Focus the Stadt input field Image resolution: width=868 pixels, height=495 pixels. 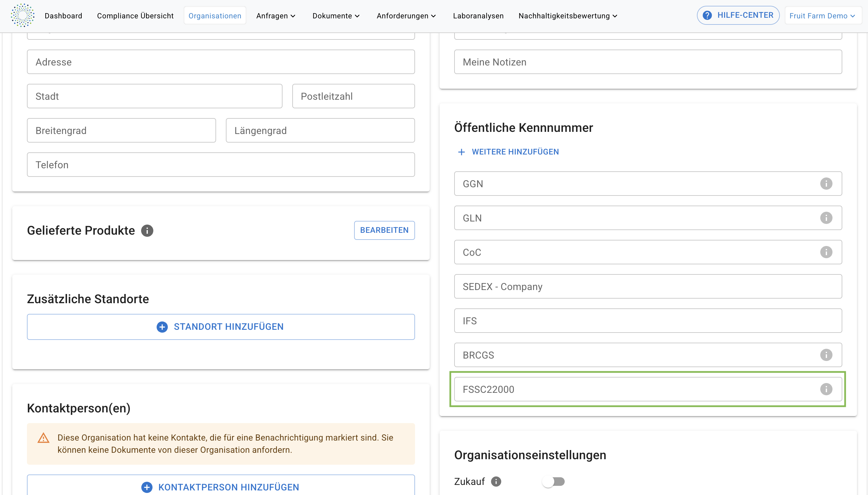[x=155, y=96]
